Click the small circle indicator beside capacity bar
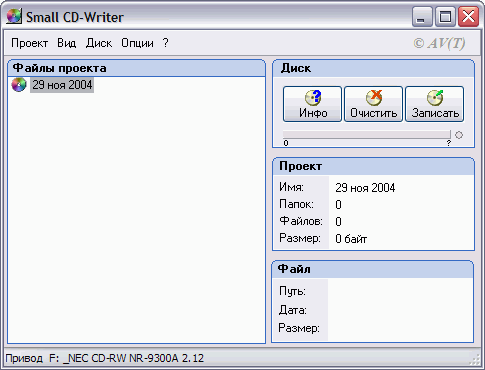Screen dimensions: 485x370 pyautogui.click(x=459, y=135)
